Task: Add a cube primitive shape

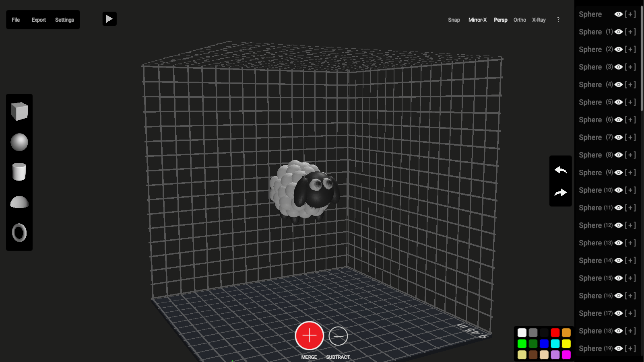Action: pyautogui.click(x=19, y=111)
